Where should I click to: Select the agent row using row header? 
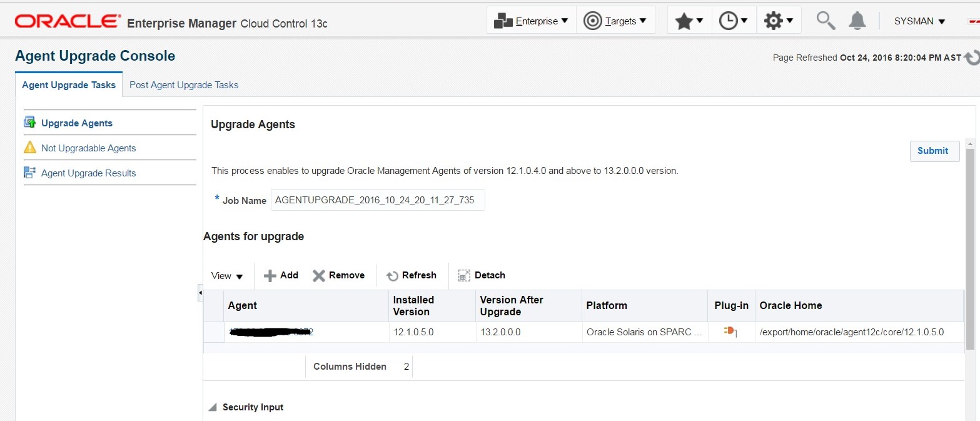pos(213,332)
